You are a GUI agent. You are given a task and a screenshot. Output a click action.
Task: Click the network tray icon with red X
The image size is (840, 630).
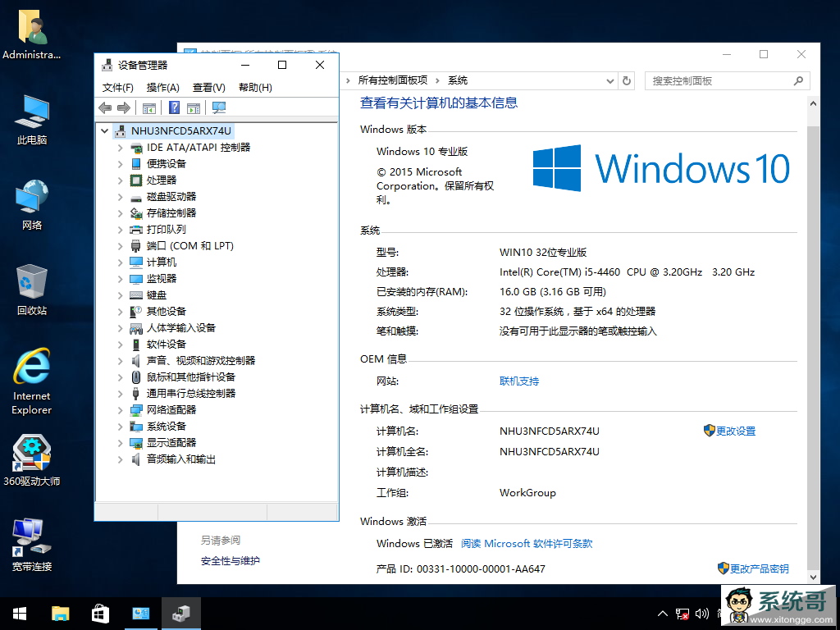[x=682, y=614]
